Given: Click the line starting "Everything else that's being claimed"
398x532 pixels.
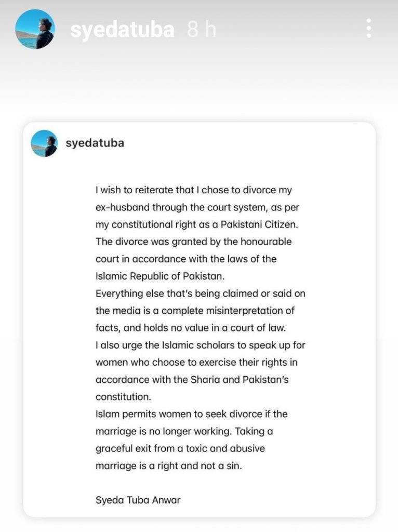Looking at the screenshot, I should (x=201, y=294).
